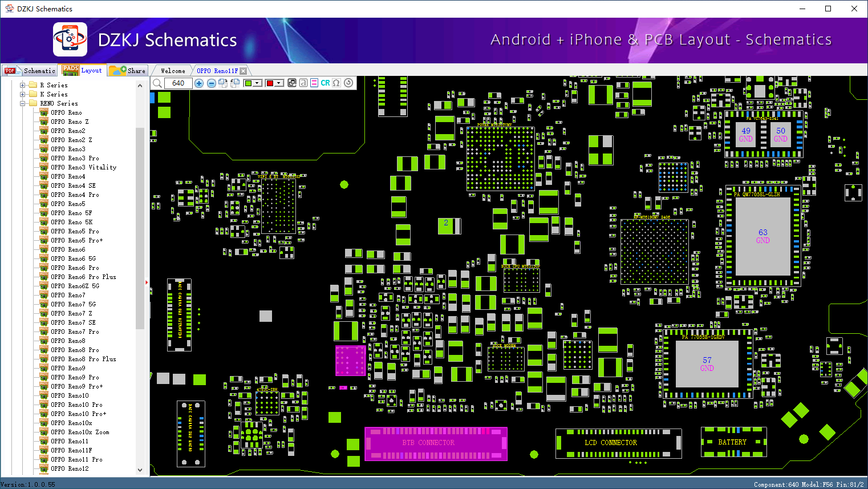The height and width of the screenshot is (489, 868).
Task: Open the Share tab
Action: (128, 71)
